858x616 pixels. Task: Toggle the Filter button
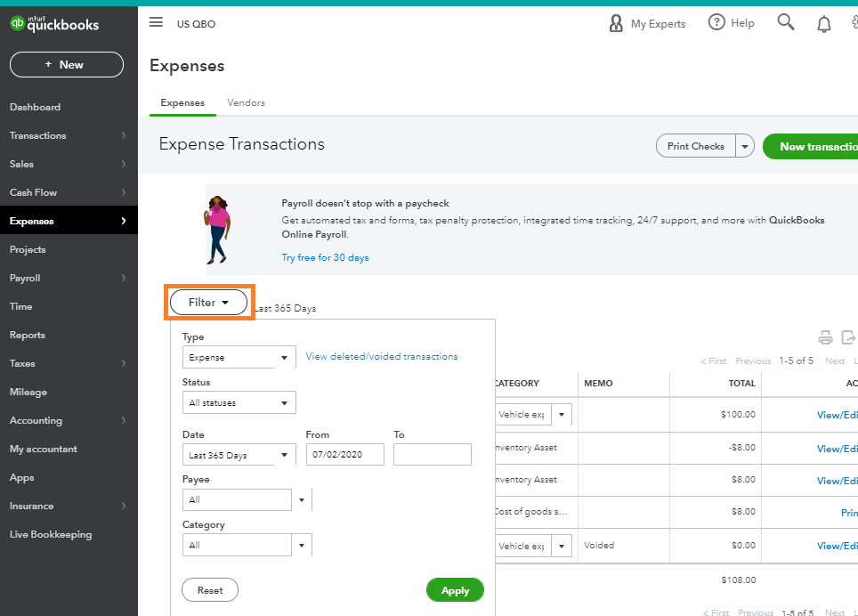pos(208,302)
